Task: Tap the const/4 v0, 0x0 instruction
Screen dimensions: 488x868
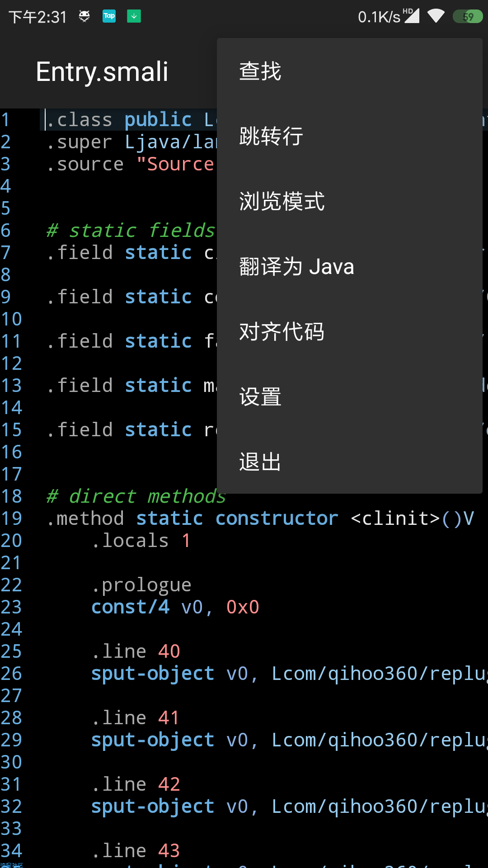Action: [x=175, y=607]
